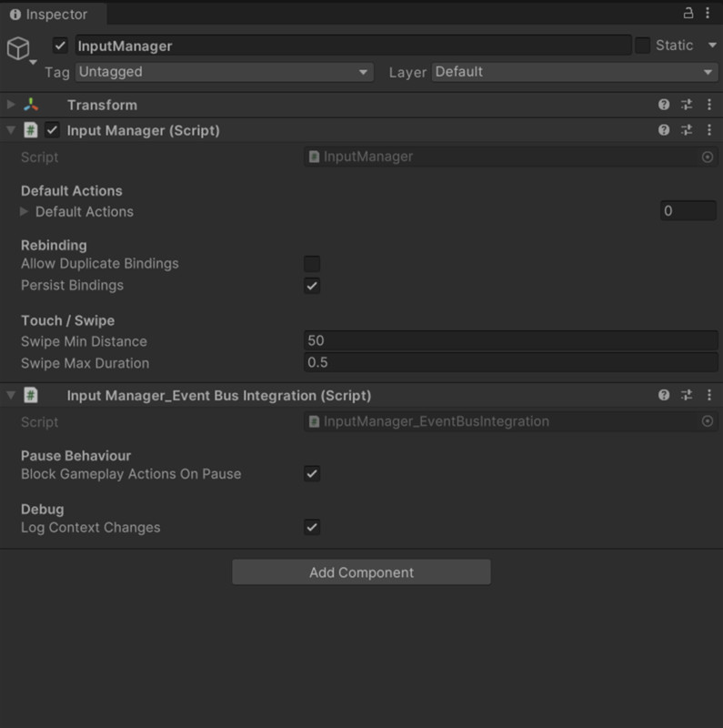723x728 pixels.
Task: Uncheck Persist Bindings
Action: [x=312, y=286]
